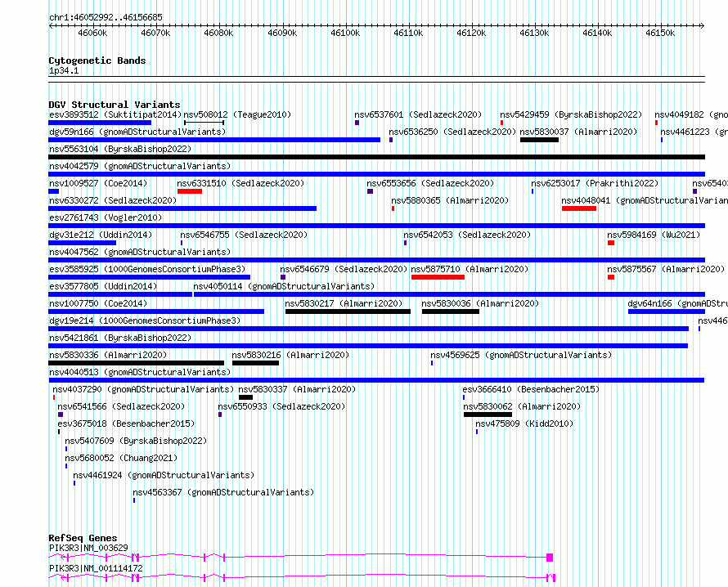
Task: Select esv2761743 (Vogler2010) label
Action: coord(106,217)
